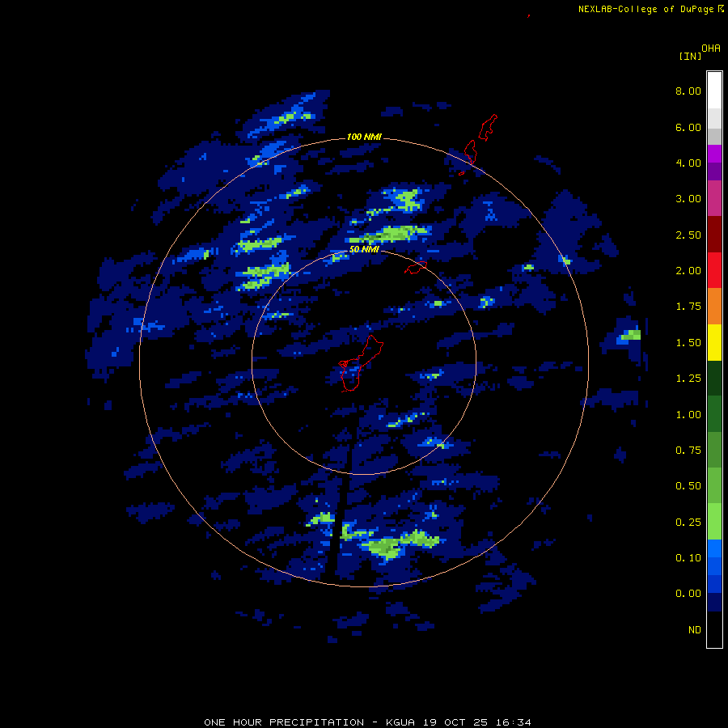
Task: Select the white swatch at the legend top
Action: [714, 91]
